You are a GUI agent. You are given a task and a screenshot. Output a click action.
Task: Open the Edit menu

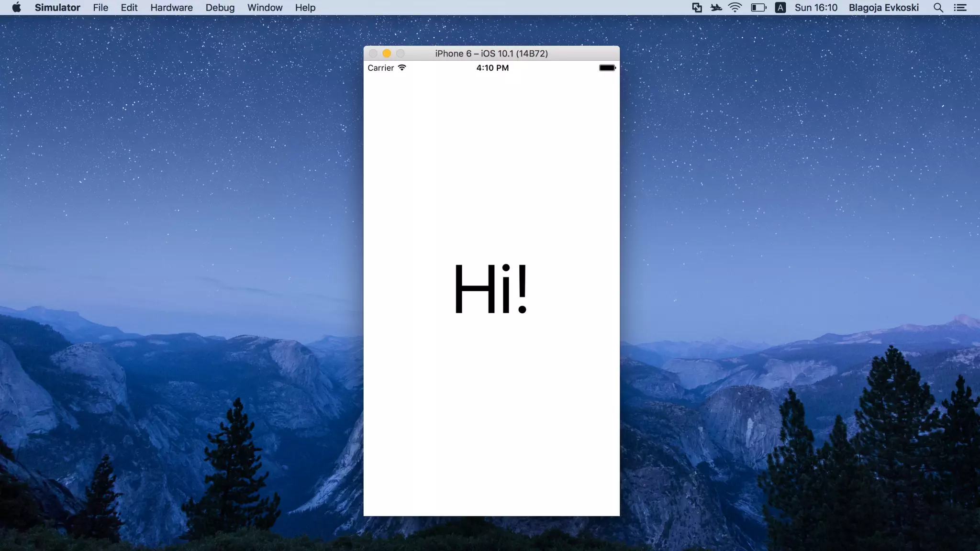coord(129,8)
